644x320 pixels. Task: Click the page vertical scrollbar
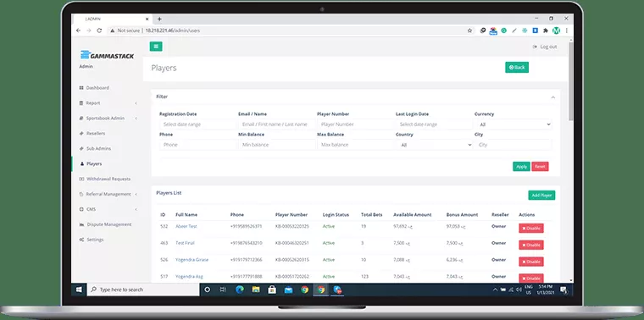[x=571, y=80]
